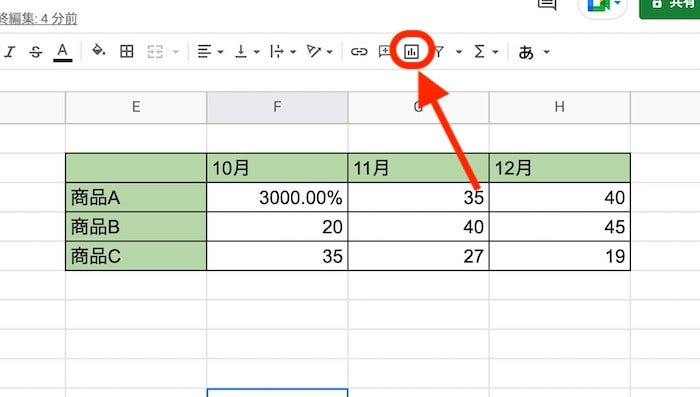
Task: Select the text wrapping icon
Action: [277, 52]
